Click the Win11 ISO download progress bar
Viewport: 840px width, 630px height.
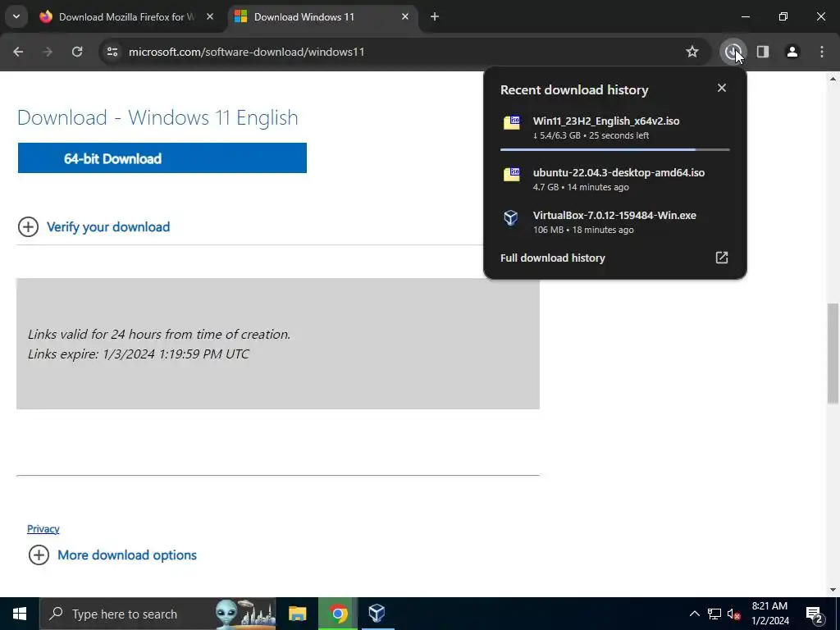coord(615,150)
